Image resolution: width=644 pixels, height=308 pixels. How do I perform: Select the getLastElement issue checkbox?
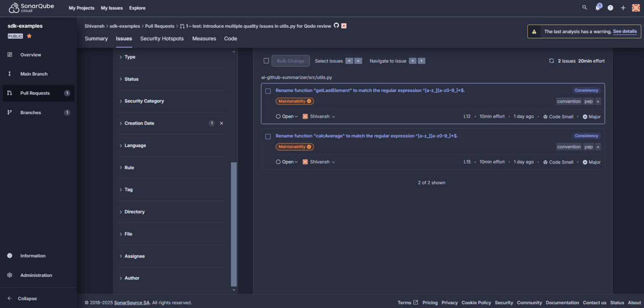coord(268,90)
